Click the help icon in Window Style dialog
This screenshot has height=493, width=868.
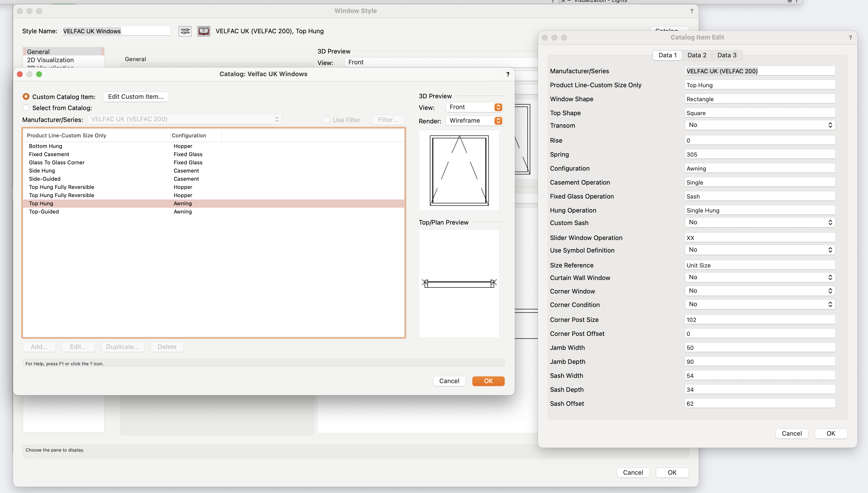pyautogui.click(x=691, y=11)
